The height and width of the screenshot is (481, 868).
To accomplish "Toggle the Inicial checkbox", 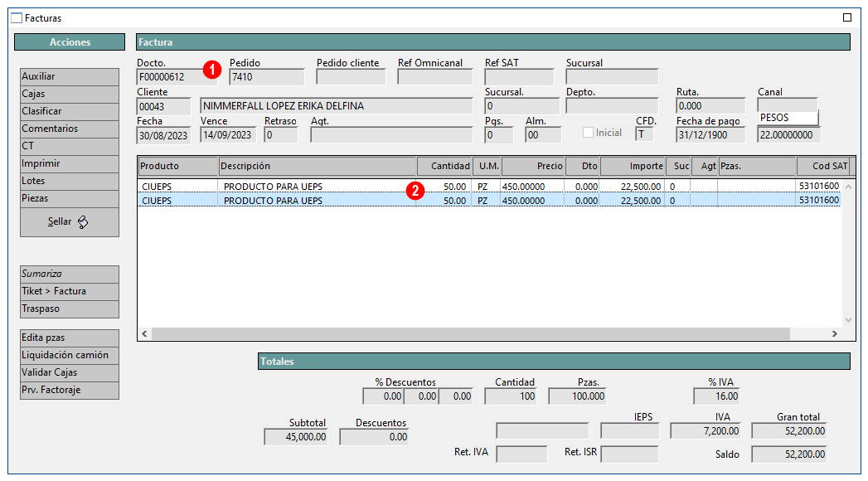I will pos(588,133).
